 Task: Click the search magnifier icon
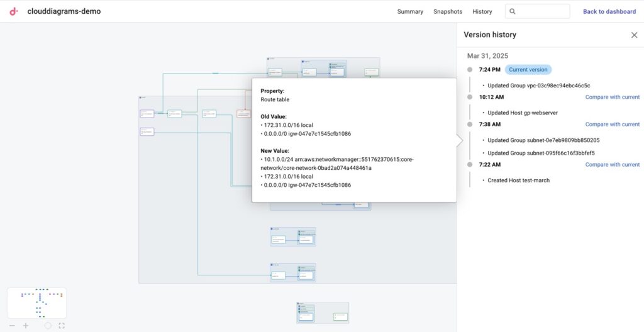tap(513, 11)
